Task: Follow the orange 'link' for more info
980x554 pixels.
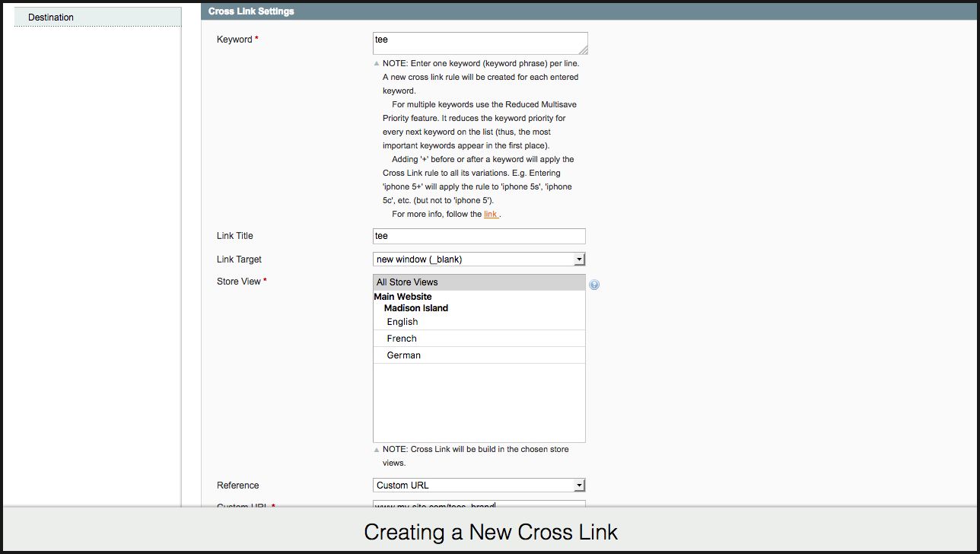Action: click(491, 215)
